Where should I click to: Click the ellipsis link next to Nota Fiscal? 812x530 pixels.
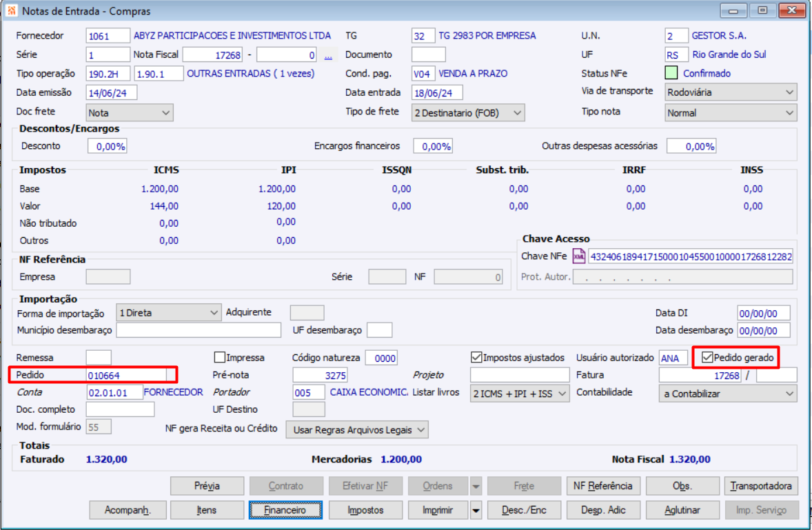point(328,55)
